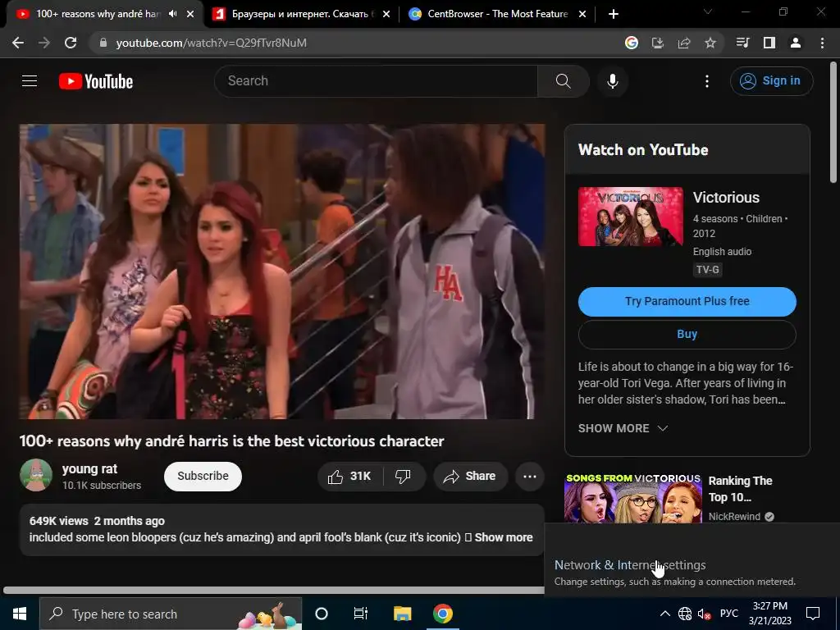Open Ranking The Top 10 video title
The image size is (840, 630).
(741, 489)
